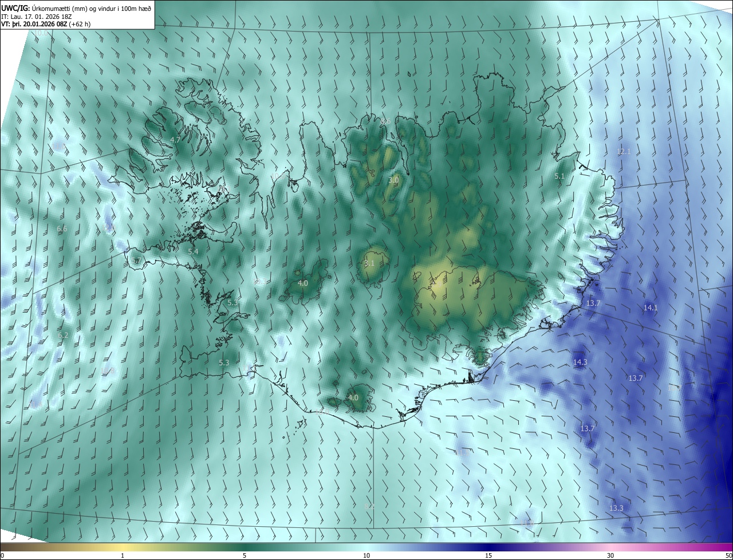The height and width of the screenshot is (560, 733).
Task: Click the 10 tick on the color scale
Action: tap(366, 555)
